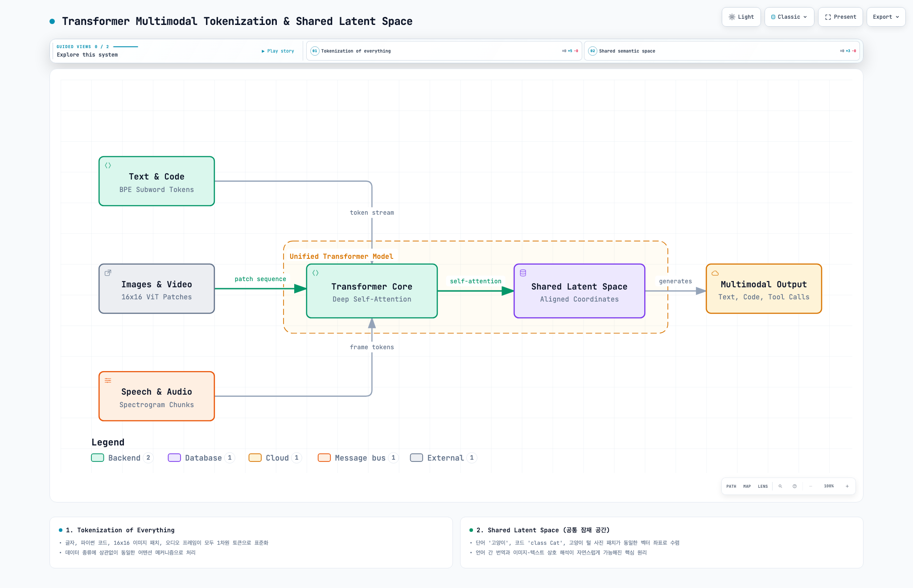The image size is (913, 588).
Task: Click the help question mark icon
Action: tap(794, 486)
